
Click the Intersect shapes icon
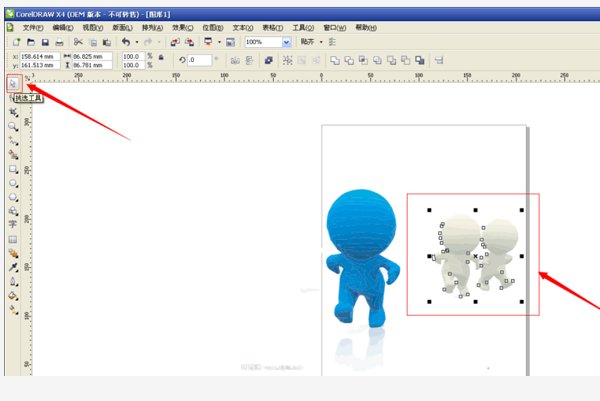[x=363, y=60]
